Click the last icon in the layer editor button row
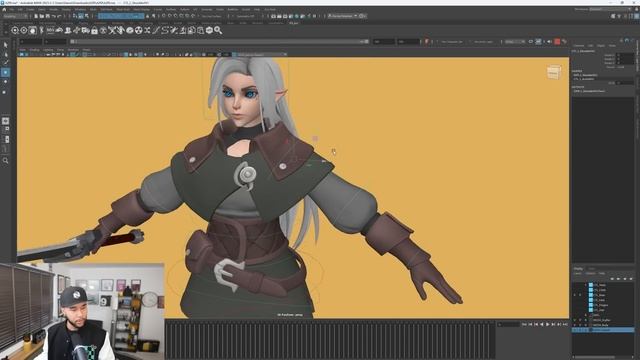Viewport: 640px width, 360px height. pyautogui.click(x=631, y=278)
